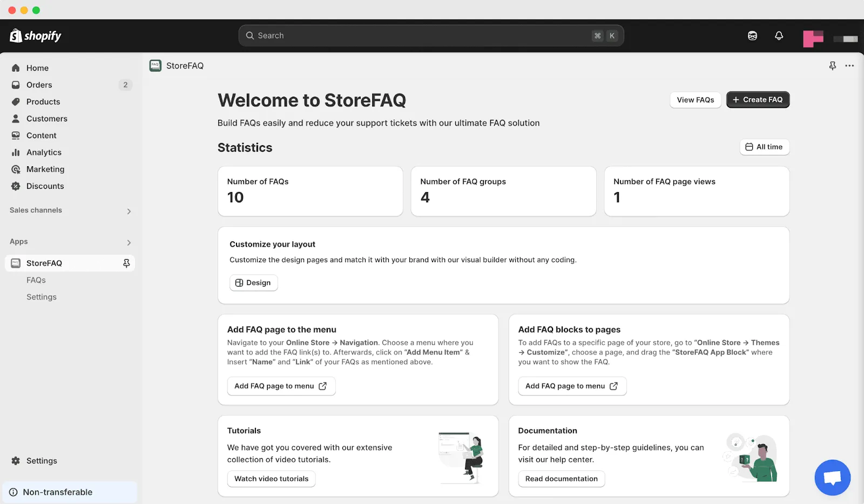Click the Number of FAQs card
This screenshot has height=504, width=864.
click(x=310, y=191)
